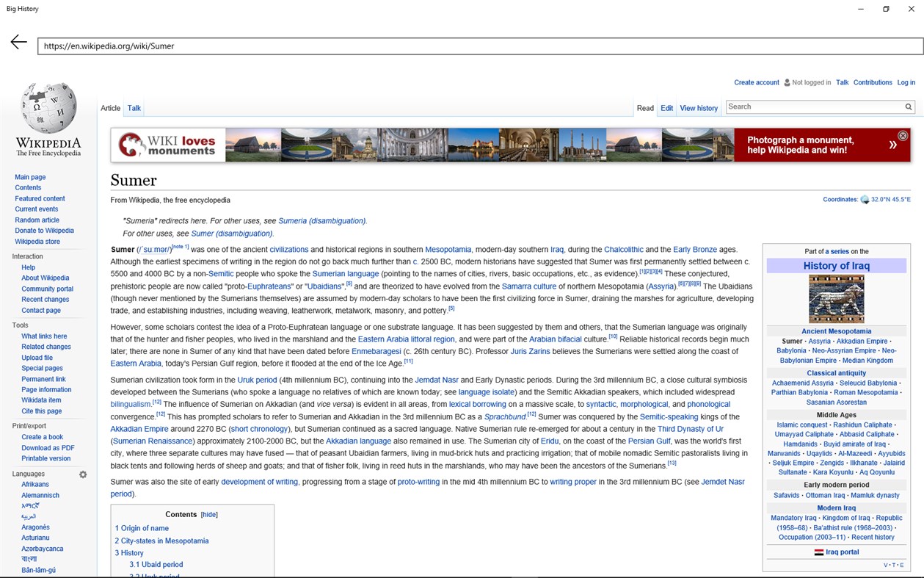
Task: Open Featured content sidebar link
Action: 40,199
